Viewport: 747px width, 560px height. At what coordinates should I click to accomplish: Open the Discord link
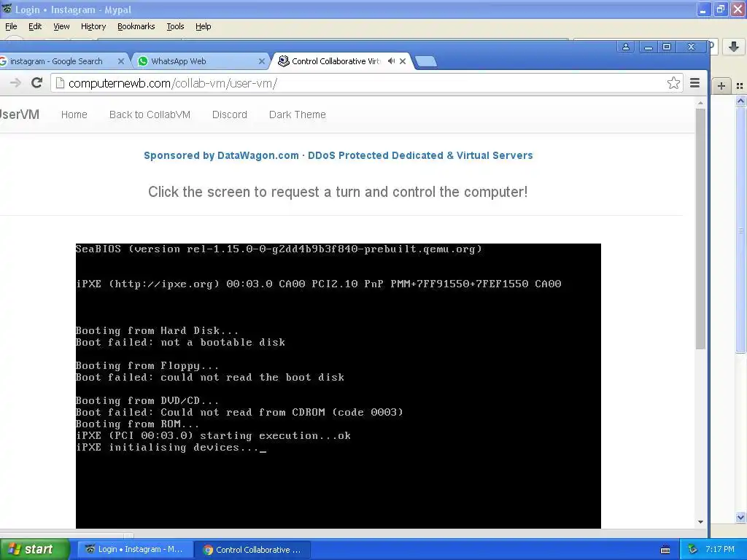[230, 114]
